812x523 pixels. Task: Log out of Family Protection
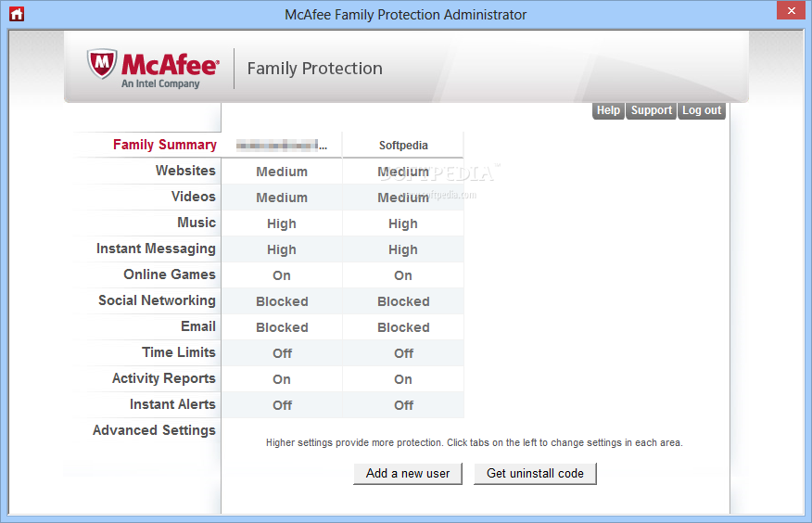701,110
